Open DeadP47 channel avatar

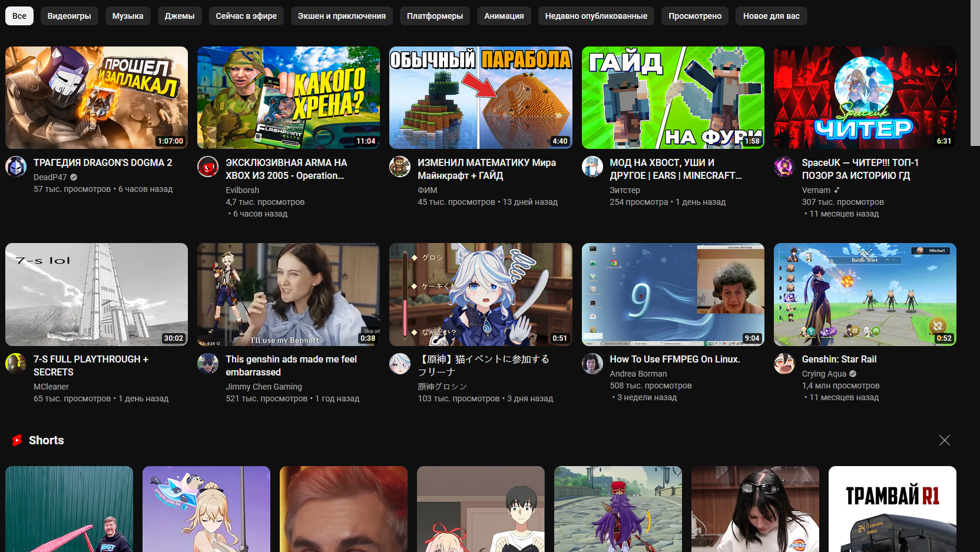click(x=16, y=167)
